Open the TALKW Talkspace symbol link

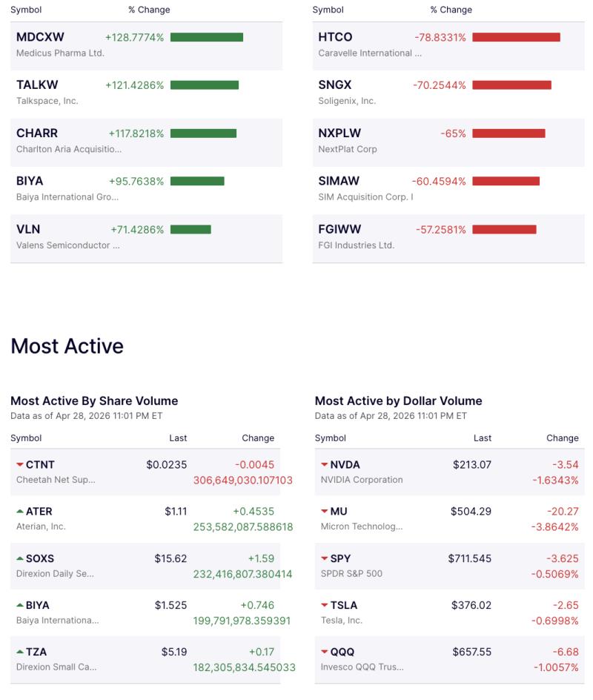(x=37, y=85)
